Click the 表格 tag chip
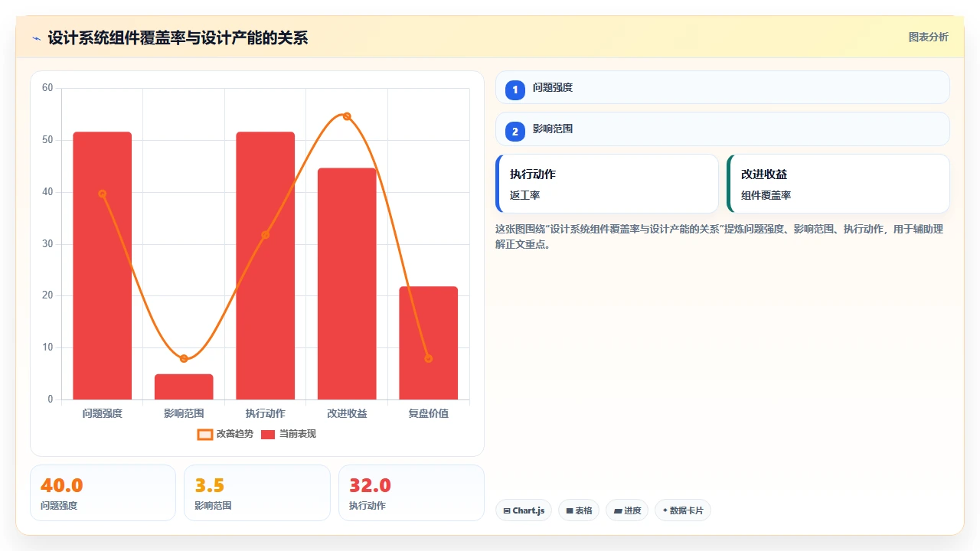The height and width of the screenshot is (551, 980). point(579,510)
